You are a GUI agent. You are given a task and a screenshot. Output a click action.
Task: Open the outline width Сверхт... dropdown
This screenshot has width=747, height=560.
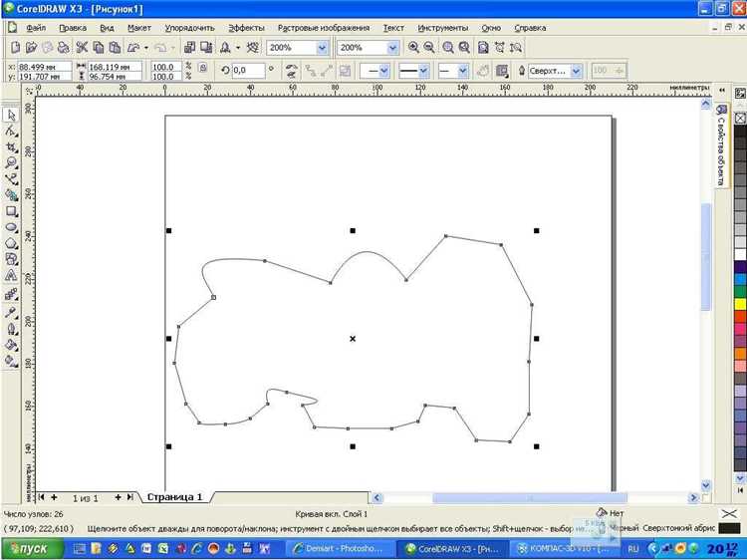click(577, 71)
